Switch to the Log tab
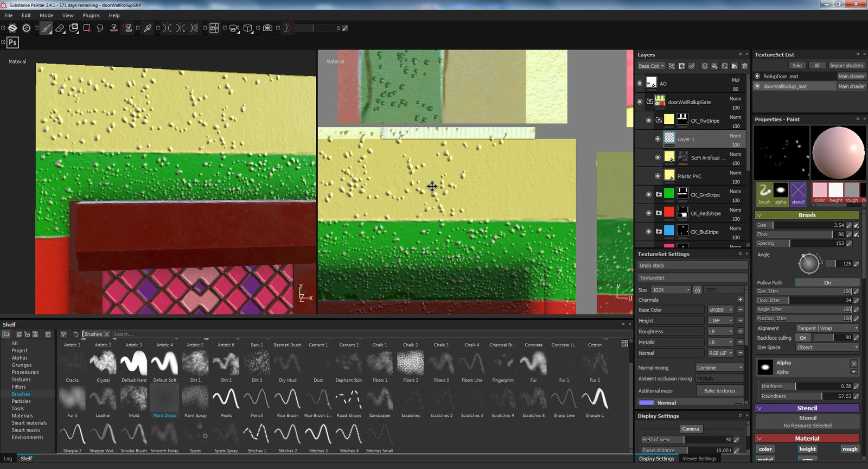The image size is (868, 469). 8,459
